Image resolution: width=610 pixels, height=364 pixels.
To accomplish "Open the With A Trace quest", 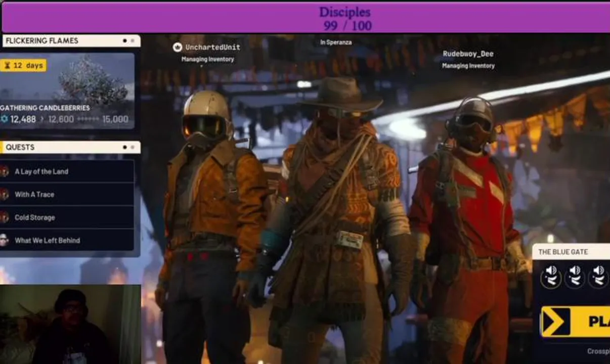I will pos(67,194).
